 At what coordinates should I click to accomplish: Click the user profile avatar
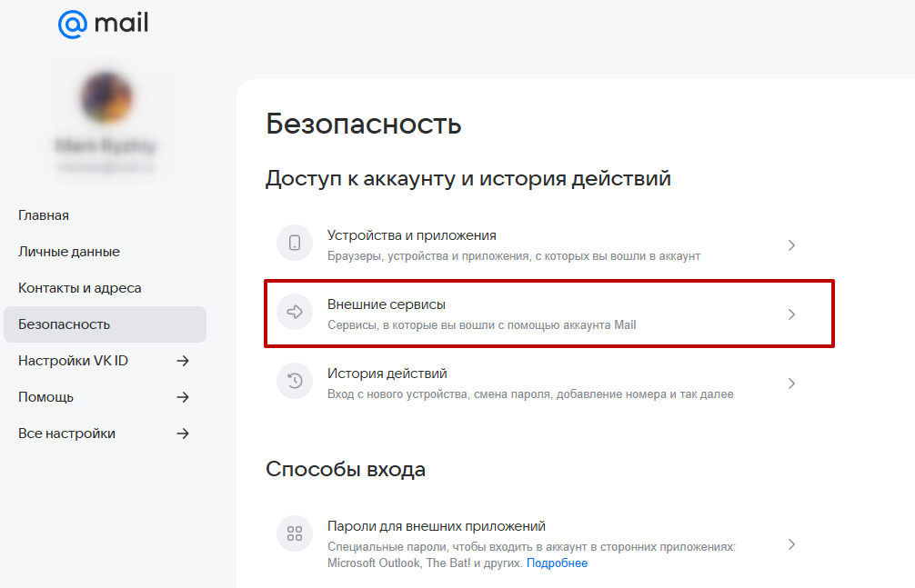106,97
